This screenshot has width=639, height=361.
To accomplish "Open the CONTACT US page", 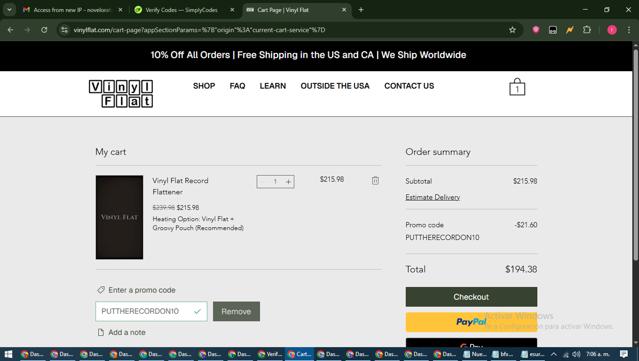I will 409,86.
